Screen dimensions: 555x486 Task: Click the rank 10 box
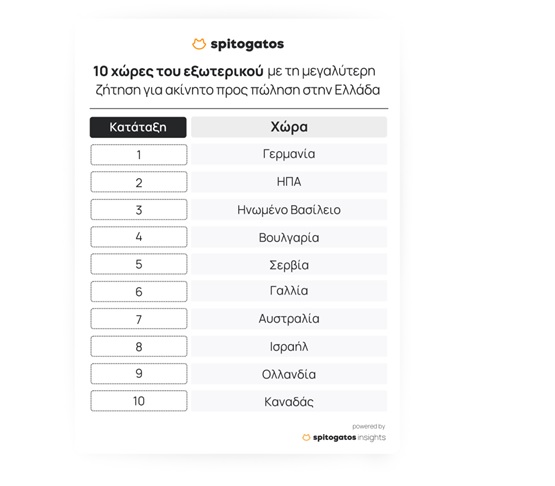[139, 401]
